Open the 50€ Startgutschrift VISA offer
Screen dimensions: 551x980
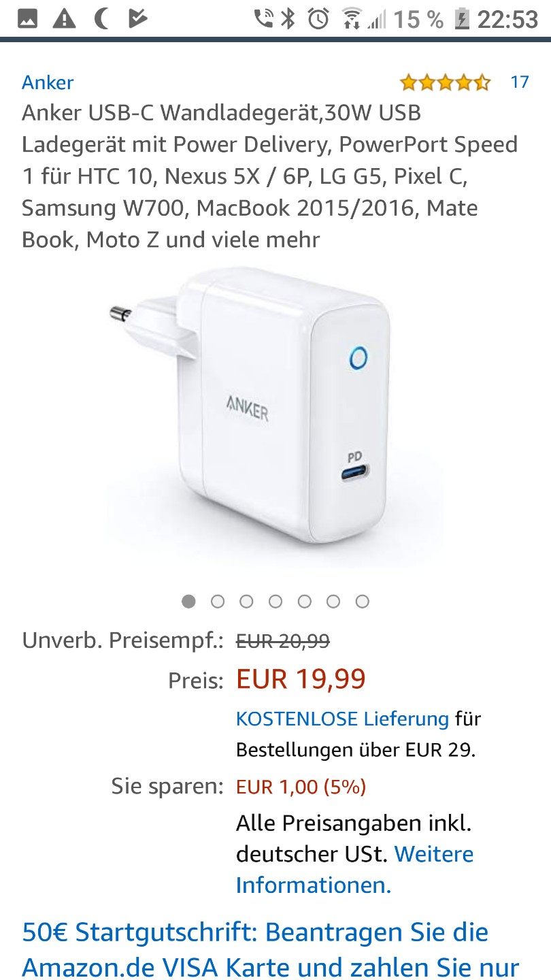271,949
